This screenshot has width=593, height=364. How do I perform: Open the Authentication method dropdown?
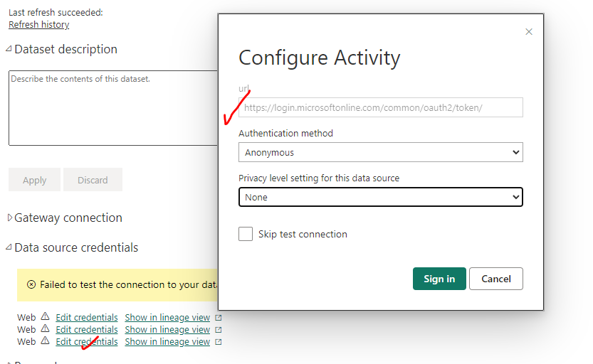click(x=380, y=152)
